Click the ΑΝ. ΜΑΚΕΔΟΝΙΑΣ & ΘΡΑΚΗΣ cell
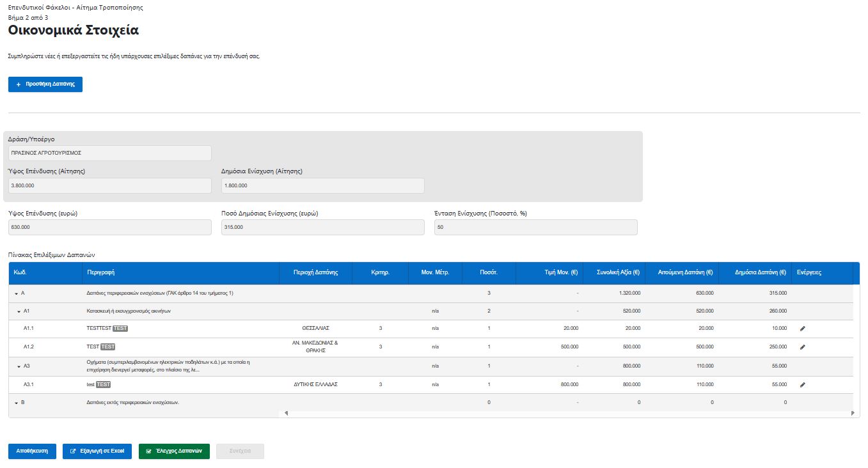 coord(315,347)
